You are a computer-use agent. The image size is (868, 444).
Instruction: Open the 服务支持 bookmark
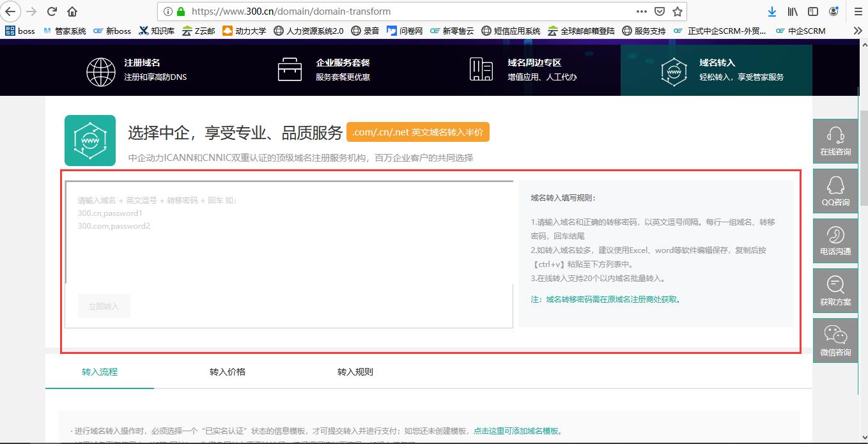(x=644, y=31)
